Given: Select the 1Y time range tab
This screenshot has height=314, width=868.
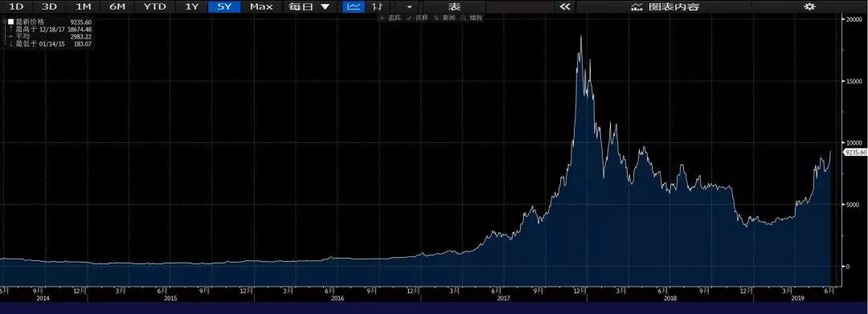Looking at the screenshot, I should point(191,6).
